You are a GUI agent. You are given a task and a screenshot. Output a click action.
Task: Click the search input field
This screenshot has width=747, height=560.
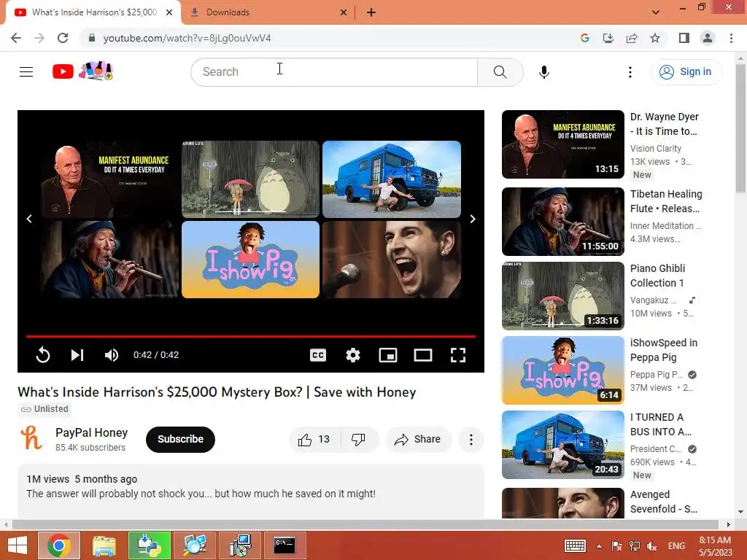coord(334,72)
